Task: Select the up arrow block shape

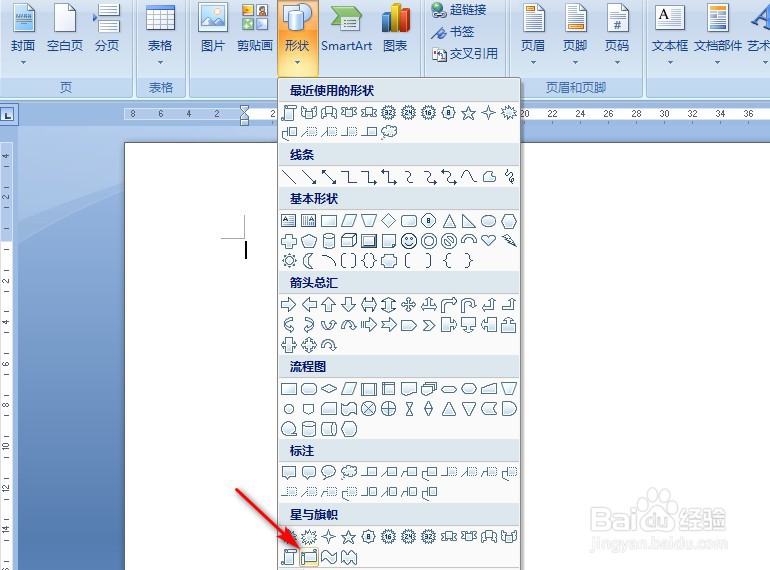Action: 329,305
